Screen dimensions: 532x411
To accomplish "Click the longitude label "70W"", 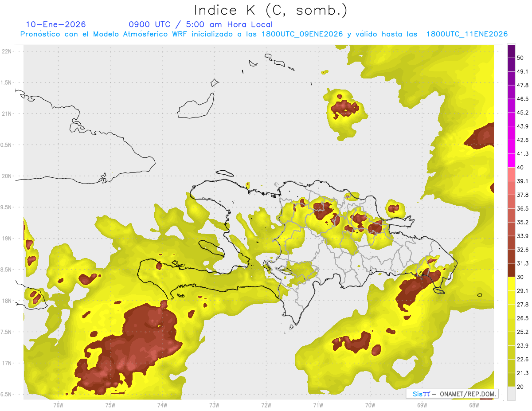I will click(x=370, y=405).
